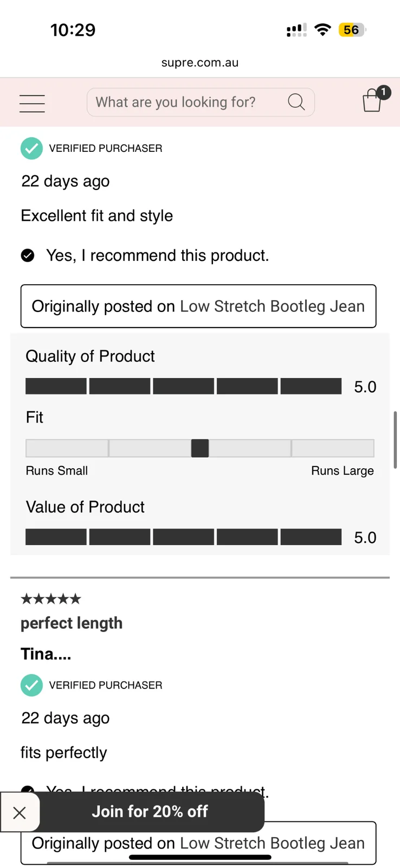Click the Wi-Fi status icon
Image resolution: width=400 pixels, height=868 pixels.
(x=323, y=30)
